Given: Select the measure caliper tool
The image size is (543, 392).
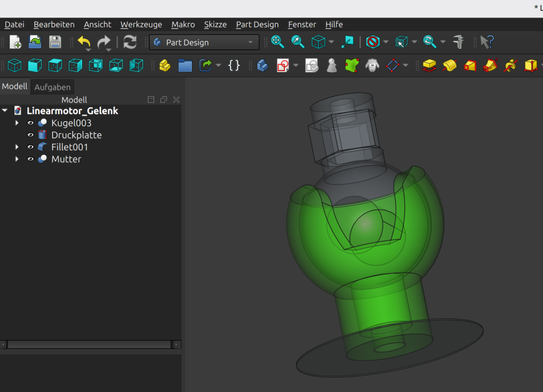Looking at the screenshot, I should (459, 42).
